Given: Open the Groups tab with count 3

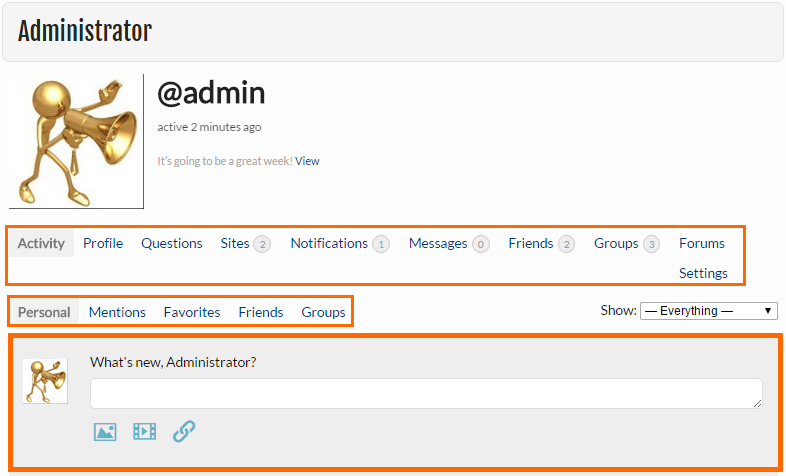Looking at the screenshot, I should point(627,244).
